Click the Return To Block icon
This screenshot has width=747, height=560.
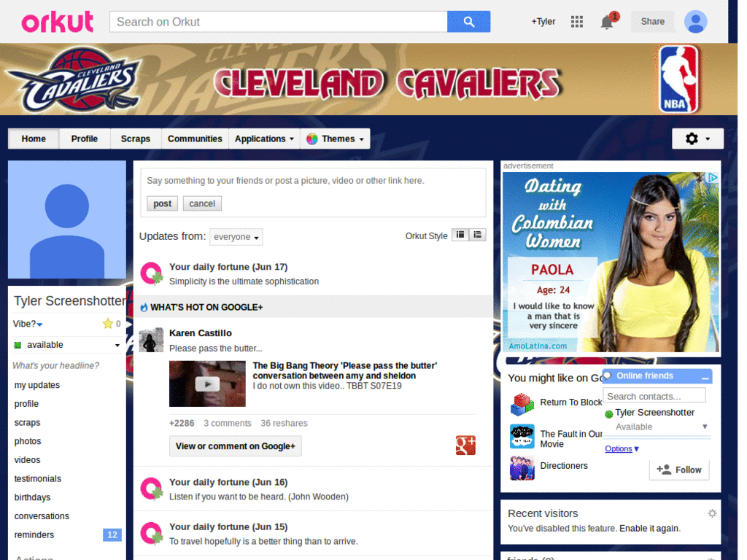pos(522,404)
